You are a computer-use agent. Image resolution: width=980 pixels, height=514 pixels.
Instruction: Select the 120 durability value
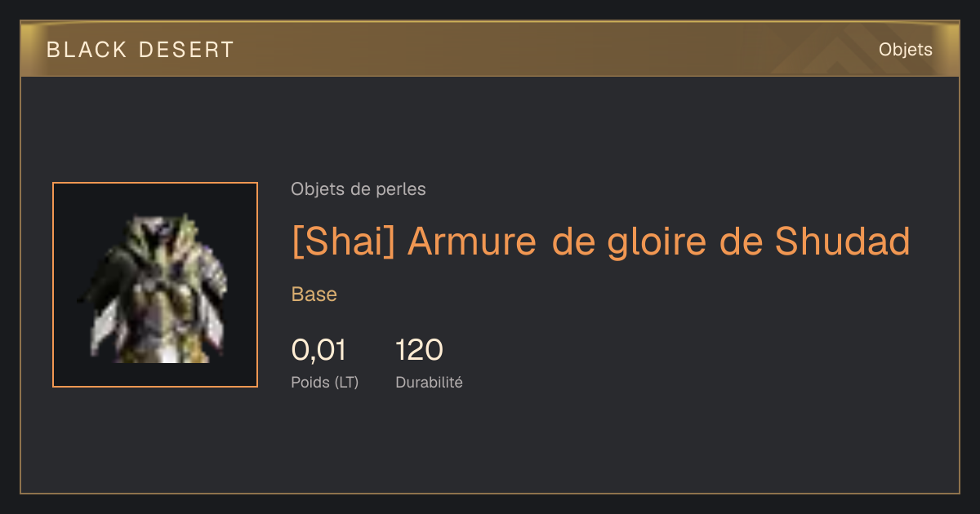(419, 350)
